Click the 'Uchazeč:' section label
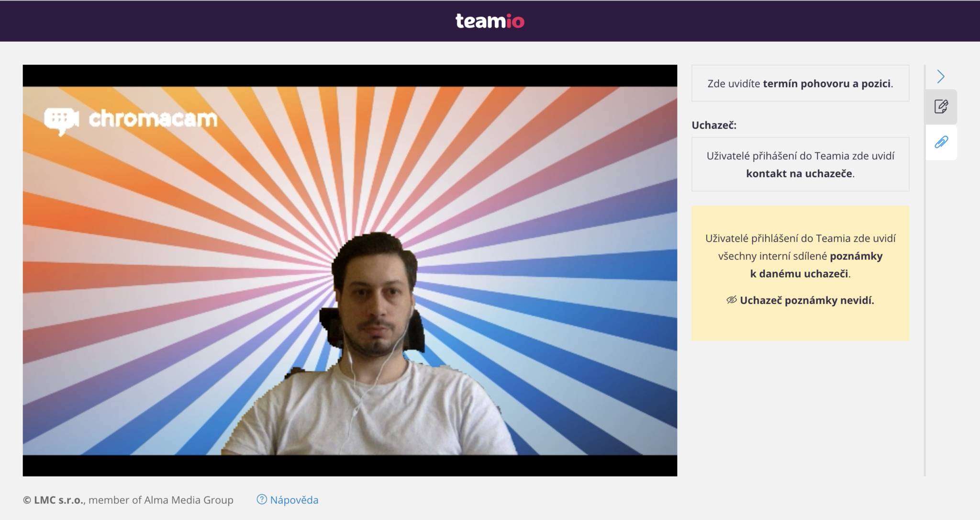This screenshot has height=520, width=980. click(x=713, y=125)
